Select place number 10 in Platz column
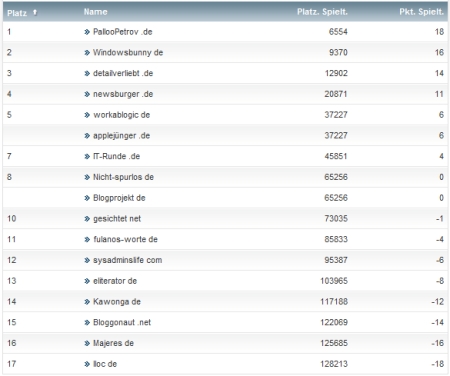The height and width of the screenshot is (376, 450). 12,218
